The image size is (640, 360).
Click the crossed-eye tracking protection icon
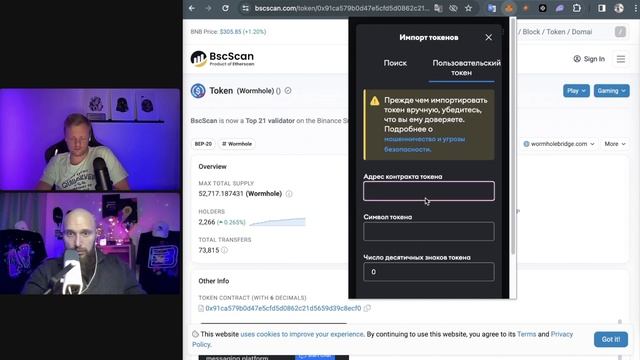453,8
